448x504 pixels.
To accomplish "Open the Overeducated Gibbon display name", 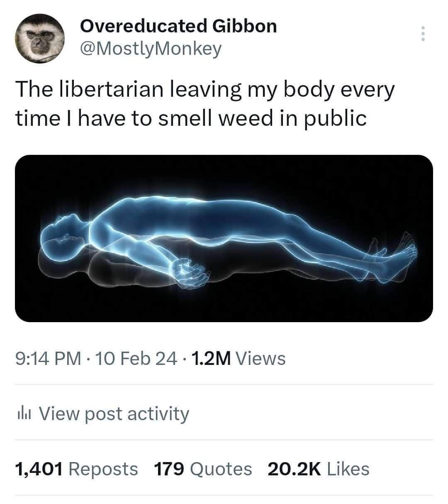I will click(178, 26).
